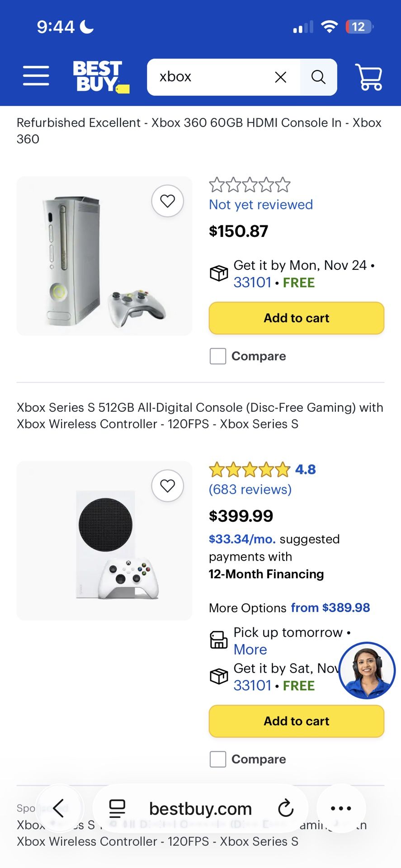The image size is (401, 868).
Task: Click the shipping box icon for Xbox 360 delivery
Action: click(x=219, y=273)
